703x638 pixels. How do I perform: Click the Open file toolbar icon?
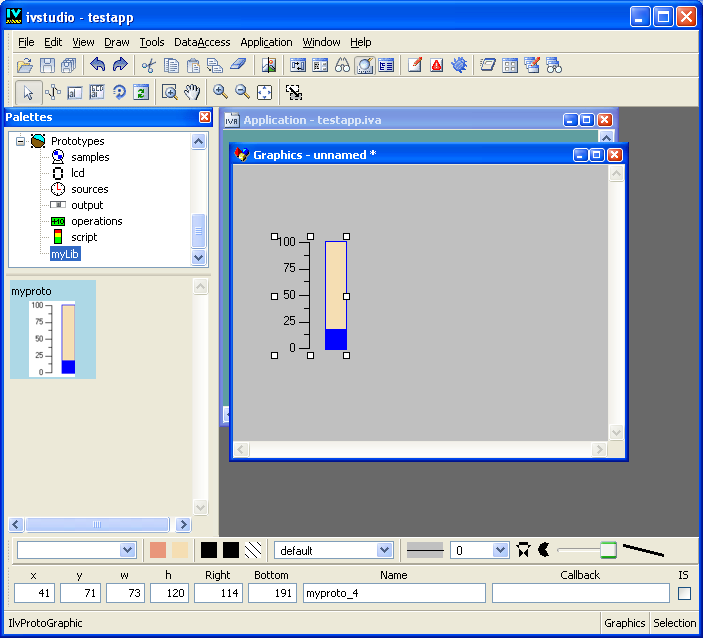[26, 65]
